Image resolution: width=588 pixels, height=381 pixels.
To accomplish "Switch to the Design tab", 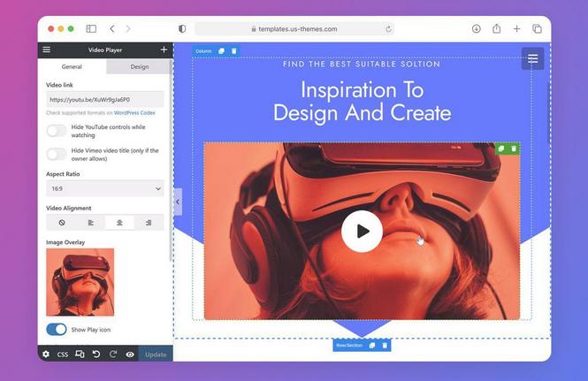I will tap(140, 66).
